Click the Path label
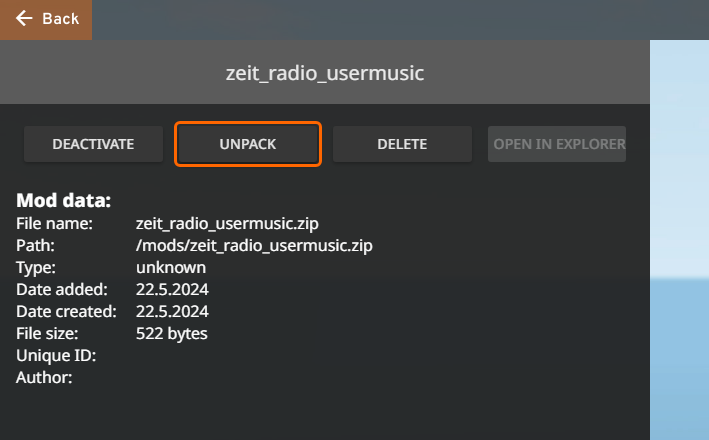The height and width of the screenshot is (440, 709). click(35, 245)
